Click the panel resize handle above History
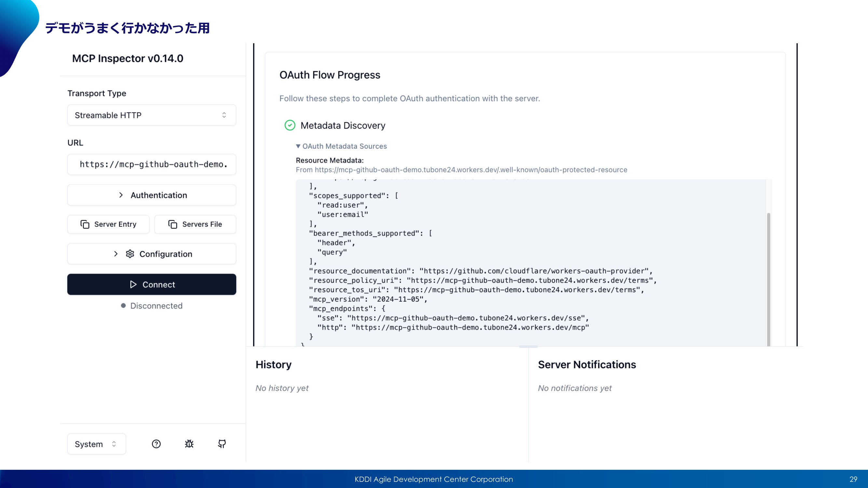This screenshot has width=868, height=488. click(x=528, y=346)
